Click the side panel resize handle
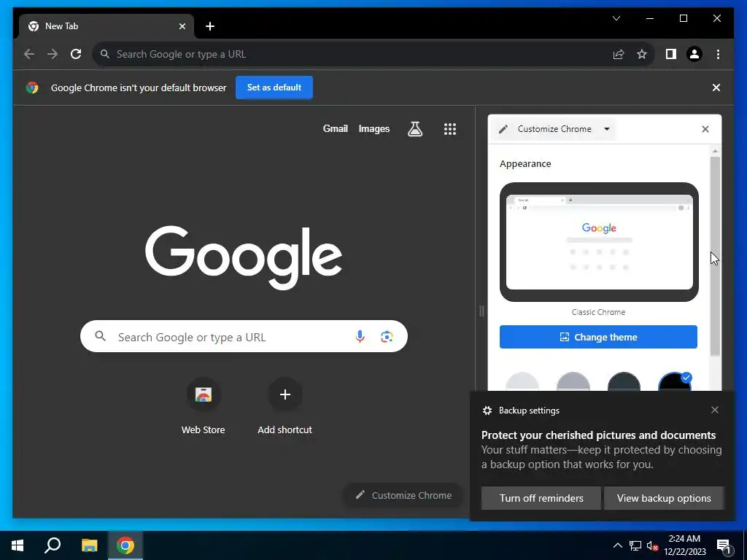 (x=481, y=311)
